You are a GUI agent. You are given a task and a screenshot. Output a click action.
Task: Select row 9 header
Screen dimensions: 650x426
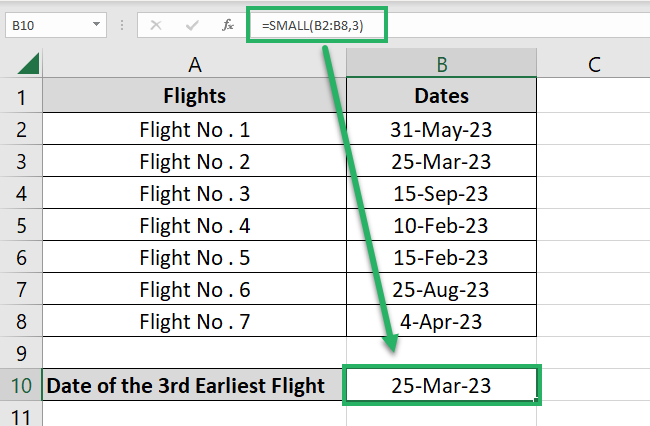pyautogui.click(x=22, y=353)
